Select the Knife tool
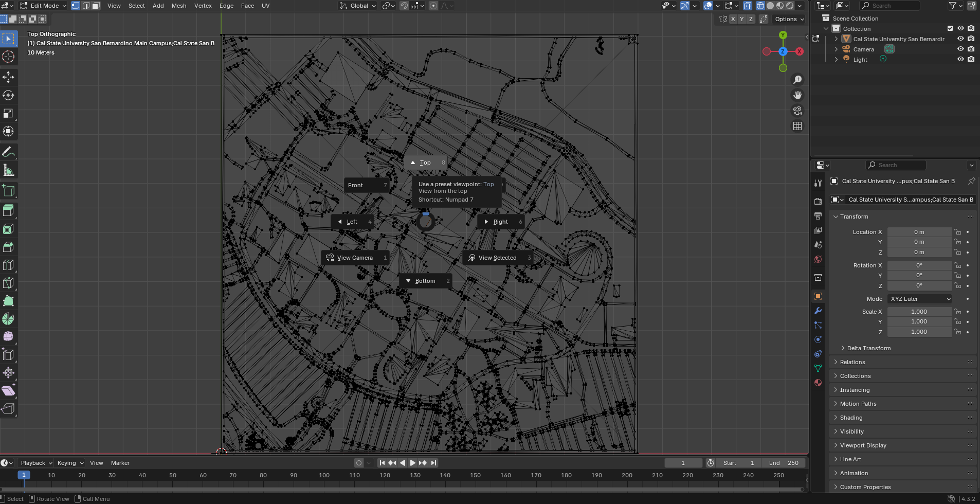This screenshot has width=980, height=504. [8, 283]
